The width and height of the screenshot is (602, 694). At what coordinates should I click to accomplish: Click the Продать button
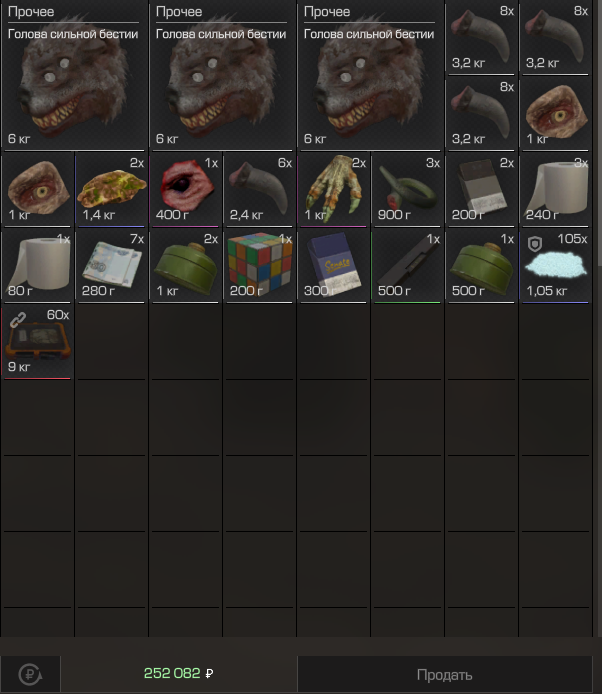[444, 675]
